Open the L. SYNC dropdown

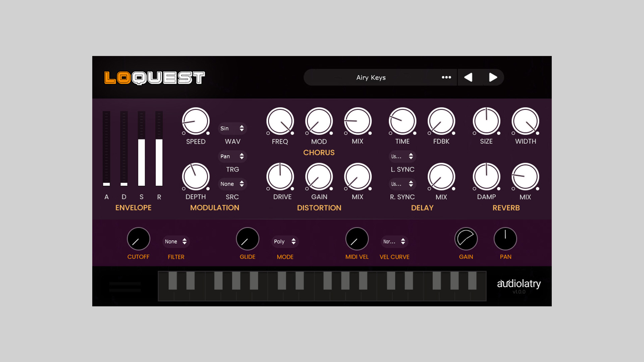[x=402, y=156]
